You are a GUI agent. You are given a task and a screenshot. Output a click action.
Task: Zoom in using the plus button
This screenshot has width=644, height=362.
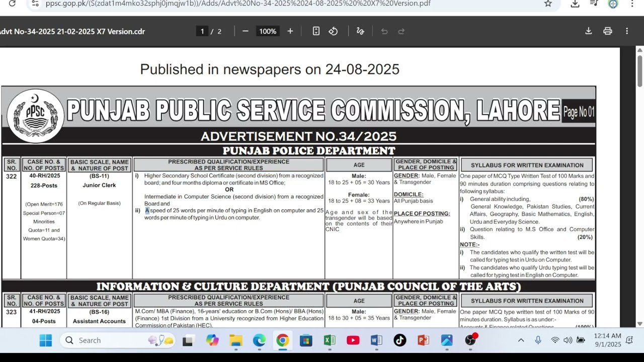[290, 31]
